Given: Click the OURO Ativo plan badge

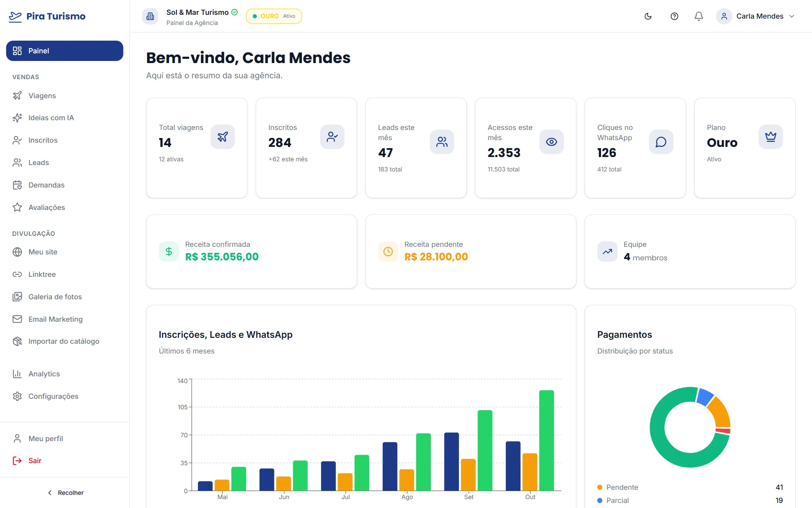Looking at the screenshot, I should 274,16.
